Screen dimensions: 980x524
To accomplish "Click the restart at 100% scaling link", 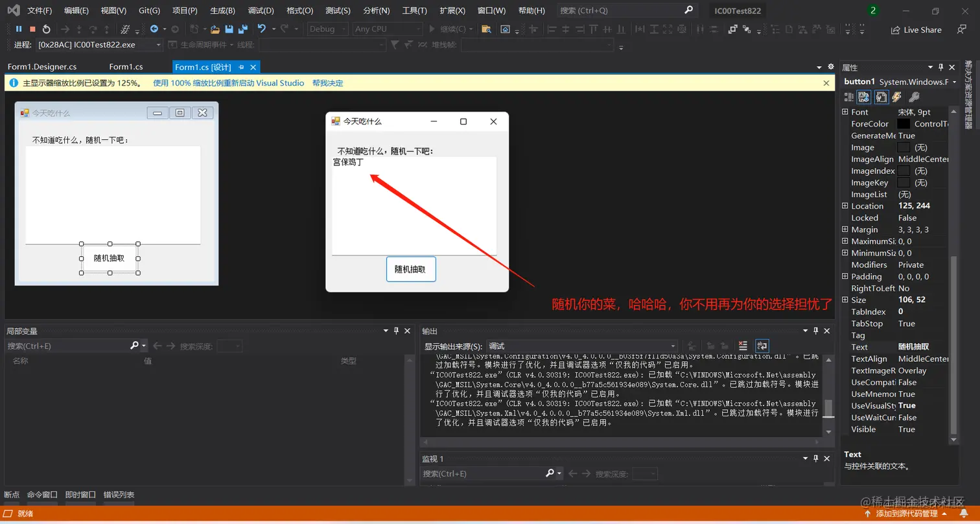I will click(229, 83).
